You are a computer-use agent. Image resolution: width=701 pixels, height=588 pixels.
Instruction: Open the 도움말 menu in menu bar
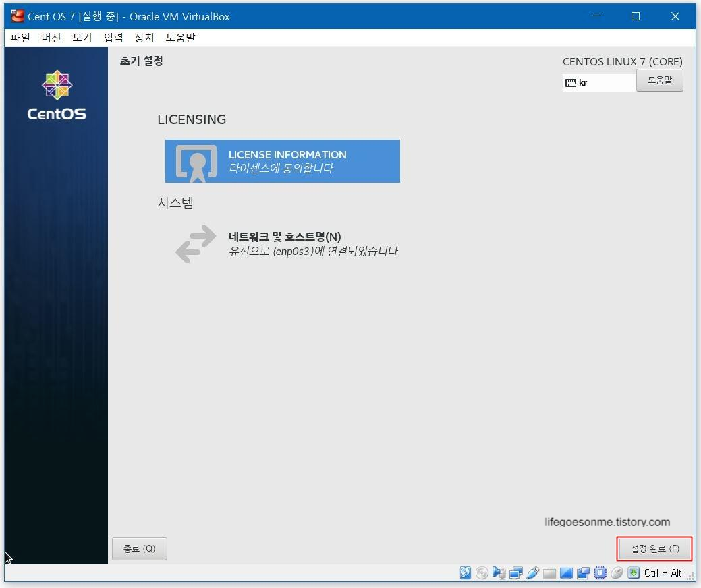(181, 38)
